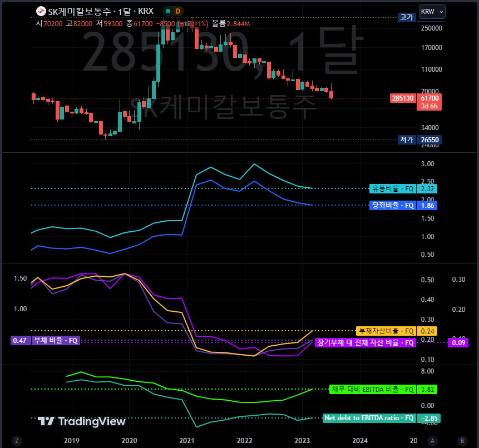
Task: Select the 유동비율 · FQ indicator label
Action: coord(393,189)
